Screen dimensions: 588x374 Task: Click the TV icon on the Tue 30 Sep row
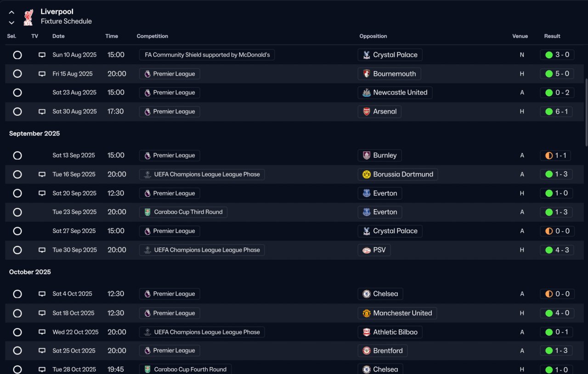tap(42, 250)
